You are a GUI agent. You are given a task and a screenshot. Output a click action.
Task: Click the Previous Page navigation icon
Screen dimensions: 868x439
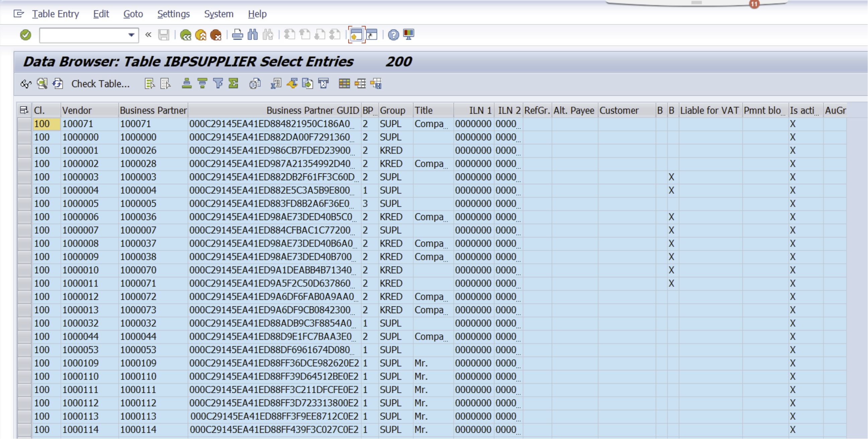305,35
